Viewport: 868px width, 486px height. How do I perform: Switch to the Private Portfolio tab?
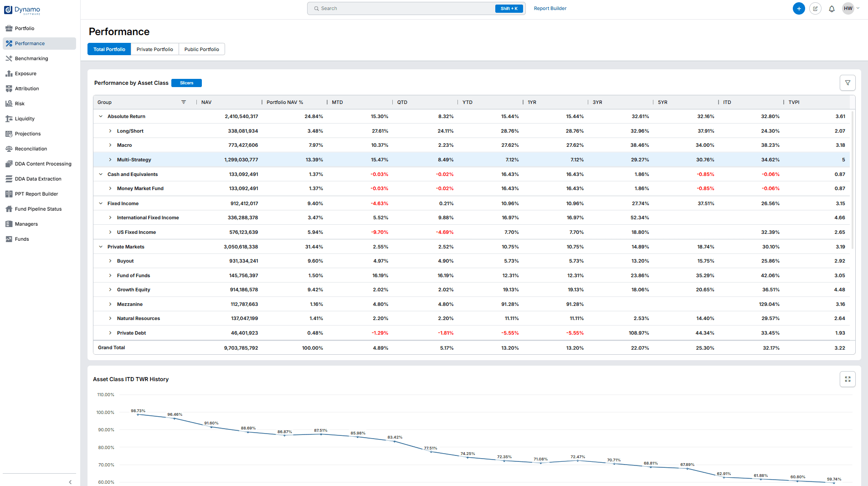tap(154, 49)
